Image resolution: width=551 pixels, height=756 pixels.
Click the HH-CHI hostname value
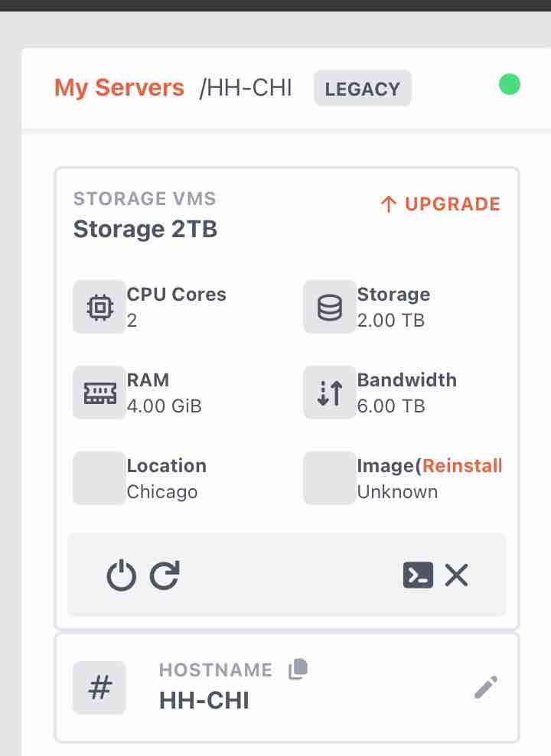[204, 701]
